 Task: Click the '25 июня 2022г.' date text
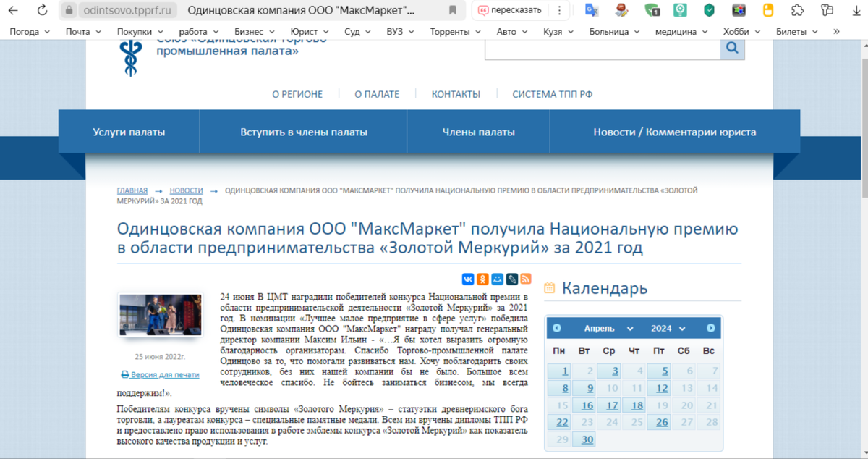pyautogui.click(x=160, y=356)
